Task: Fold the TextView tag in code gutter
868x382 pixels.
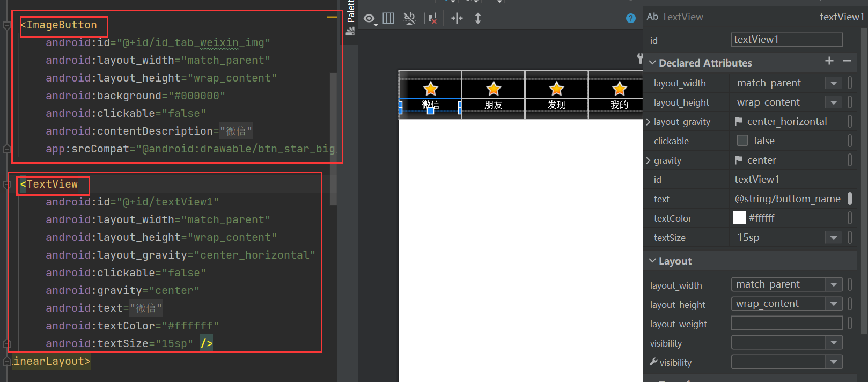Action: [7, 185]
